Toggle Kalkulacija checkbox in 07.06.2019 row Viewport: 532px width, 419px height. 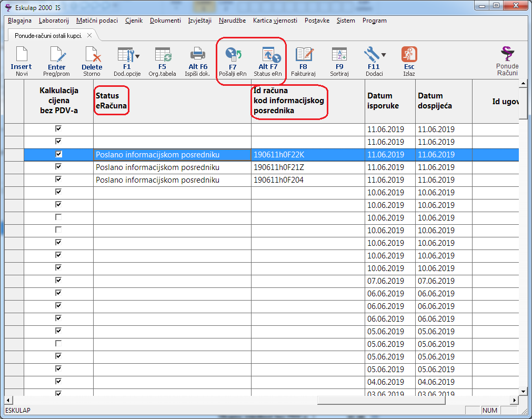click(58, 280)
